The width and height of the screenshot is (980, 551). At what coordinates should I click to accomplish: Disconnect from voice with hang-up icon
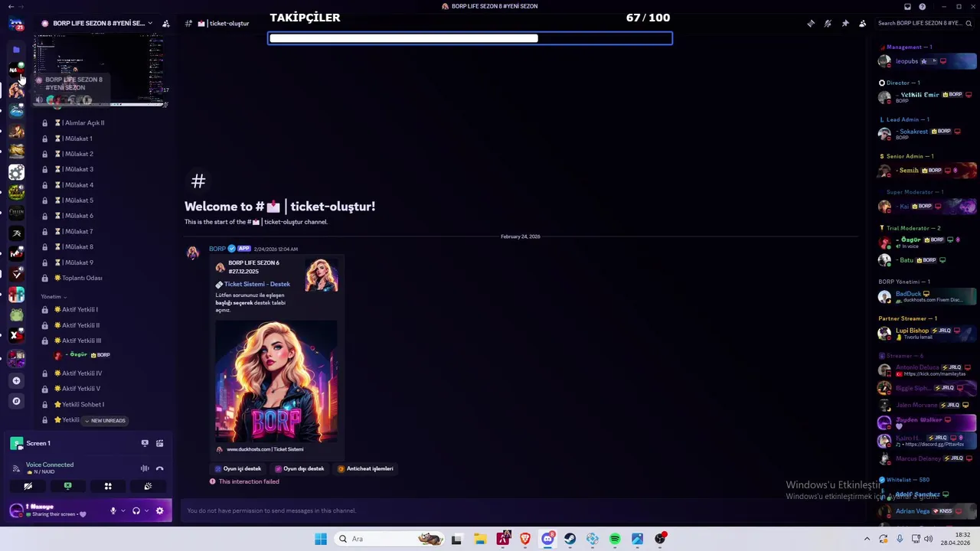(x=159, y=468)
